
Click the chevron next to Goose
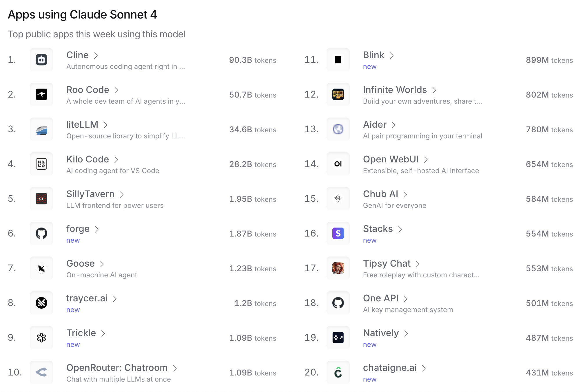[102, 264]
